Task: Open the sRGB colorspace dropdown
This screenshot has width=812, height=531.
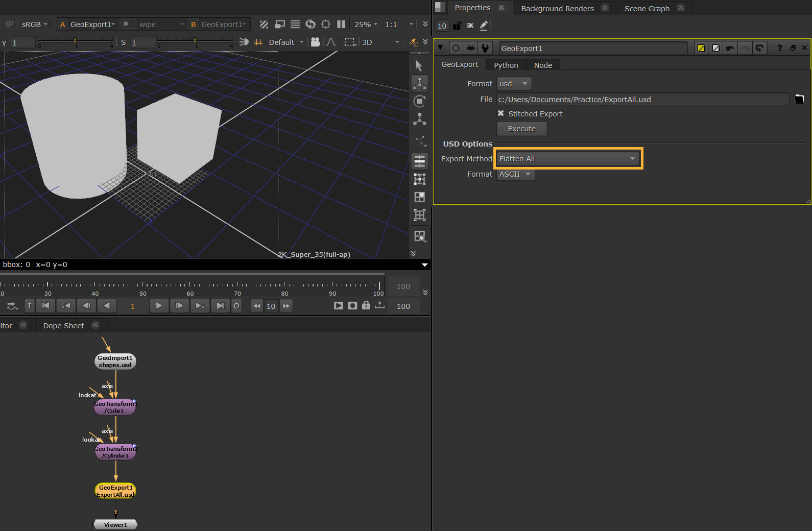Action: coord(34,24)
